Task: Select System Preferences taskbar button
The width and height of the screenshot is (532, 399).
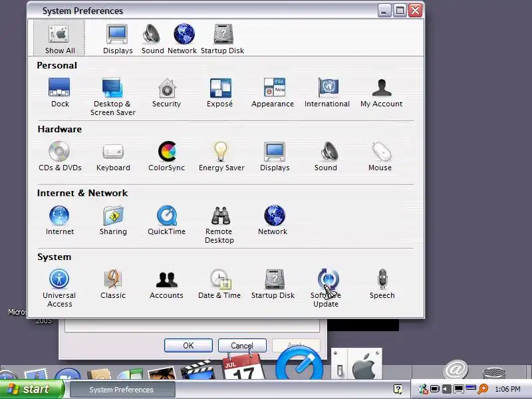Action: [122, 390]
